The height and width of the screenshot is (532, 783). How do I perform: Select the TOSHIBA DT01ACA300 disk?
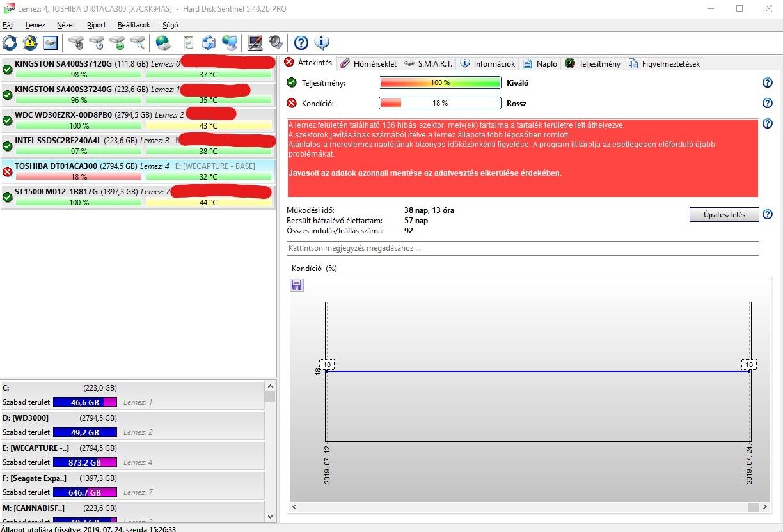(x=138, y=171)
